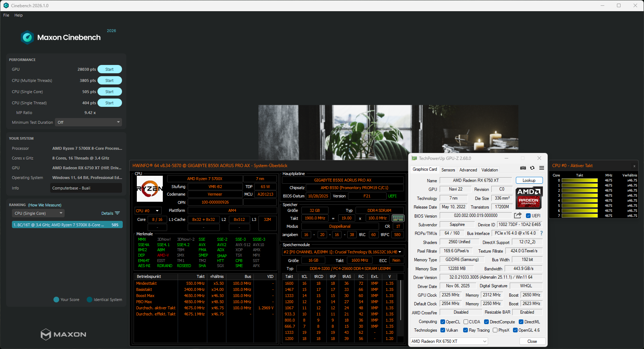
Task: Refresh GPU-Z data with the refresh icon
Action: (532, 168)
